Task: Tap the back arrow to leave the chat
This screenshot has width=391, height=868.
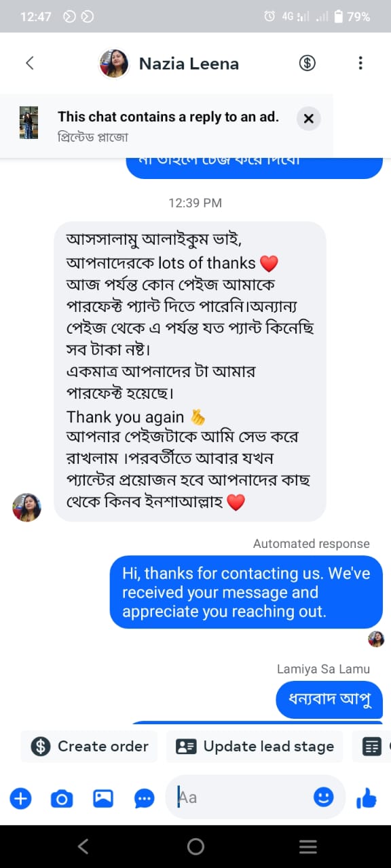Action: tap(29, 63)
